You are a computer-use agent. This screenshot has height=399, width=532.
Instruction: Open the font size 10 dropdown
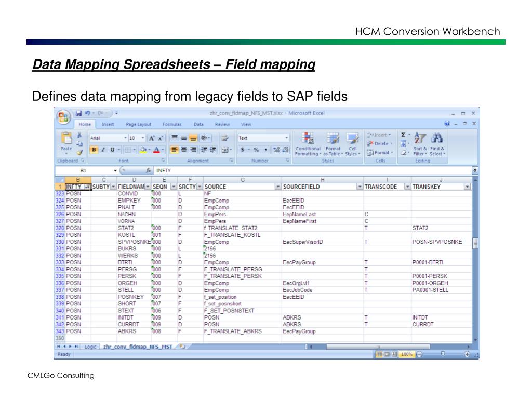click(143, 138)
